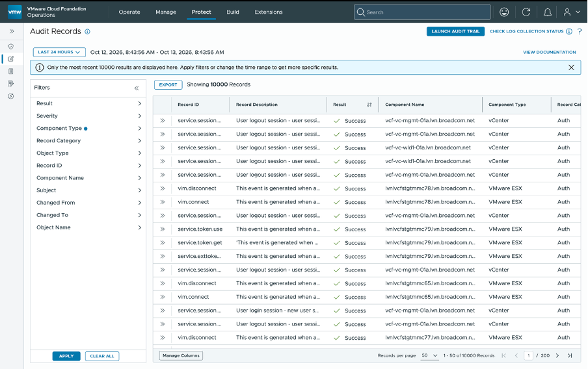Open the feedback smiley icon
This screenshot has height=369, width=588.
pos(504,12)
